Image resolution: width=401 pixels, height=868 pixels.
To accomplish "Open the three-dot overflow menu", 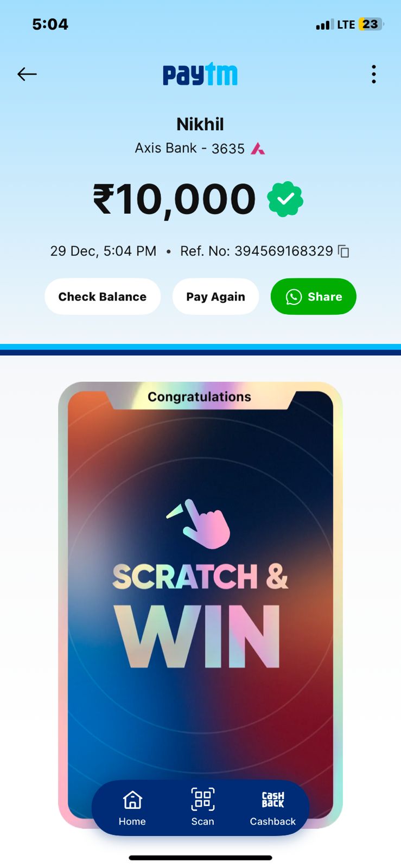I will coord(373,74).
